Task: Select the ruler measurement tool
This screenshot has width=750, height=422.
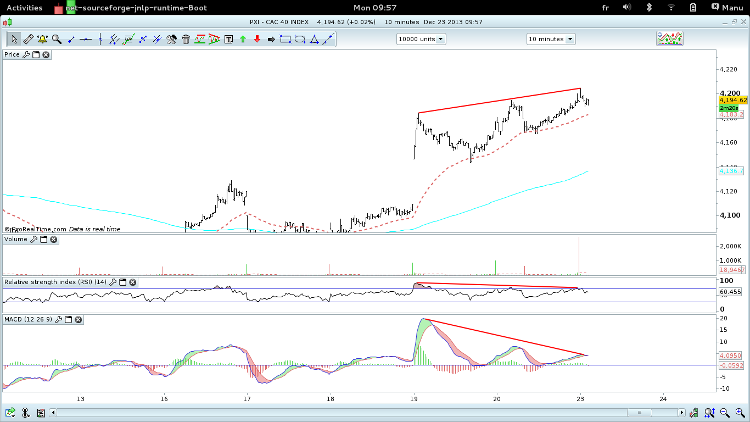Action: click(x=28, y=39)
